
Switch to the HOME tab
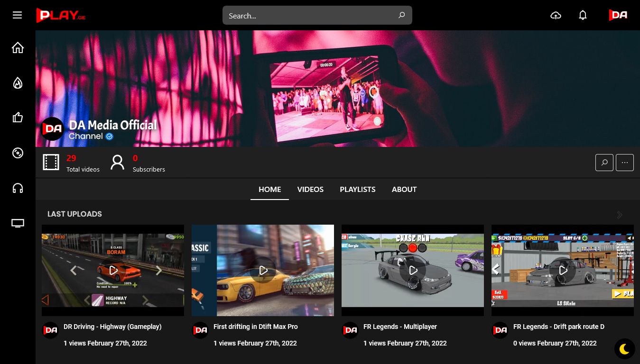pyautogui.click(x=269, y=189)
